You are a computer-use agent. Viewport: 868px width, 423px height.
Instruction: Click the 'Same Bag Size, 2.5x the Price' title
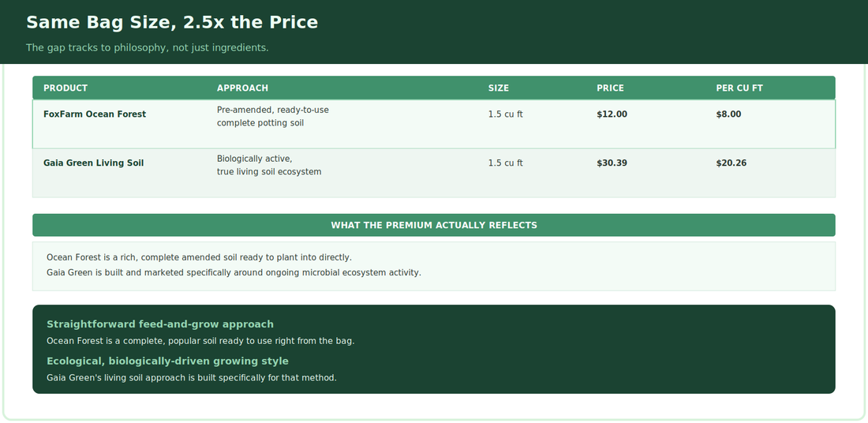pos(172,22)
